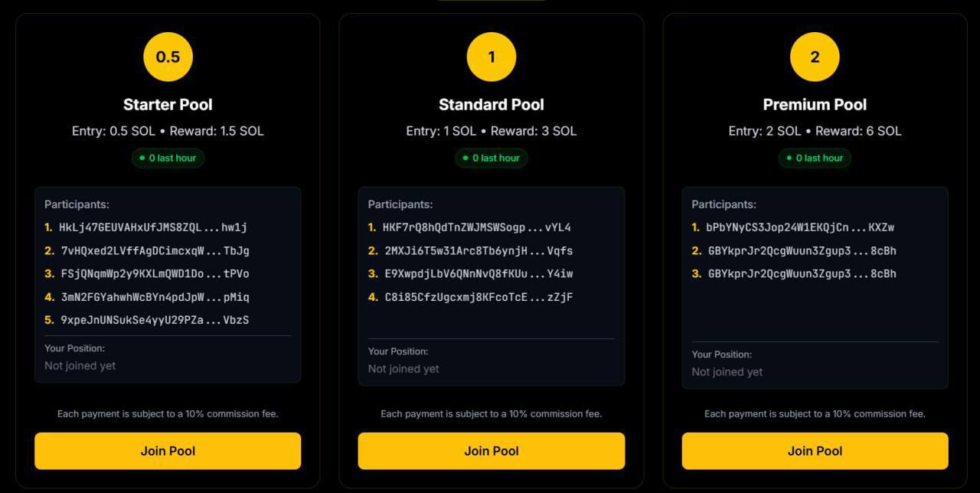Viewport: 980px width, 493px height.
Task: Click Starter Pool's green last hour indicator
Action: pyautogui.click(x=168, y=158)
